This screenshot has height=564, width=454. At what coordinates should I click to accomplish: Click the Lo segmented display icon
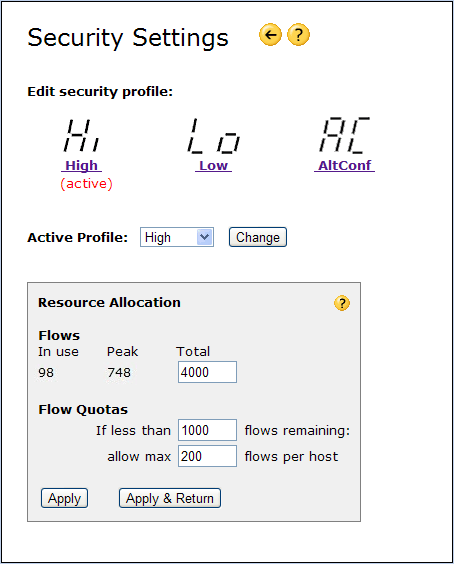(213, 136)
